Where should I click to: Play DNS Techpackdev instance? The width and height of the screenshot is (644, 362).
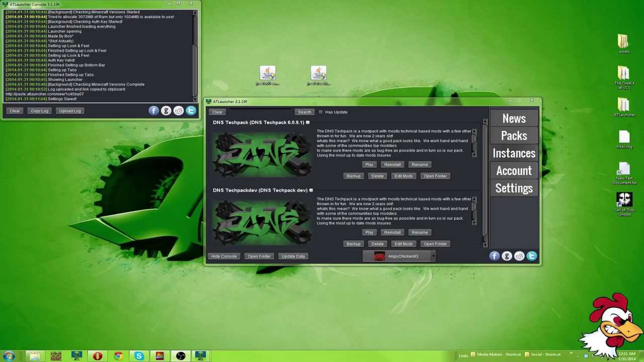[x=369, y=232]
